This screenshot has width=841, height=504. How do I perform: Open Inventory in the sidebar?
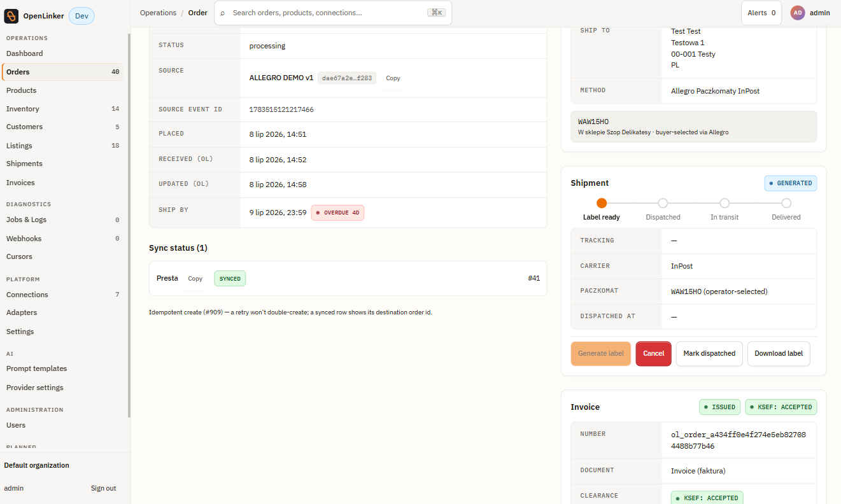click(62, 109)
